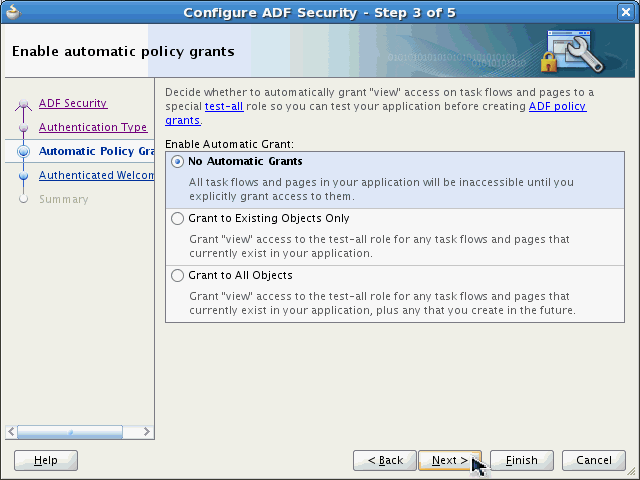The height and width of the screenshot is (480, 640).
Task: Choose Grant to Existing Objects Only option
Action: tap(177, 218)
